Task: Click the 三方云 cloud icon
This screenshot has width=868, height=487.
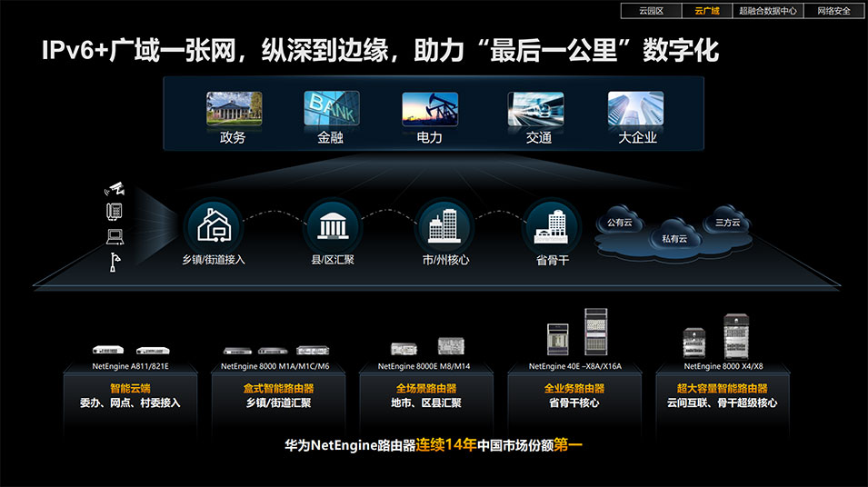Action: (x=727, y=222)
